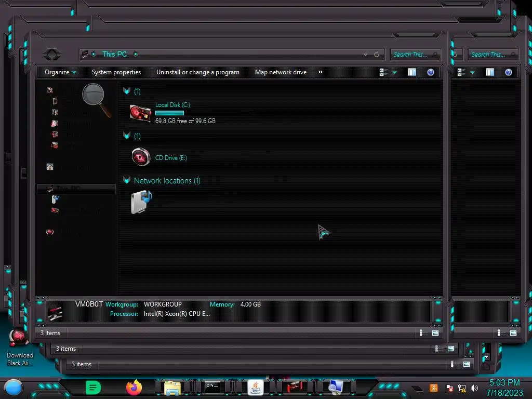Screen dimensions: 532x399
Task: Select the CD Drive (E:) disc icon
Action: pos(141,157)
